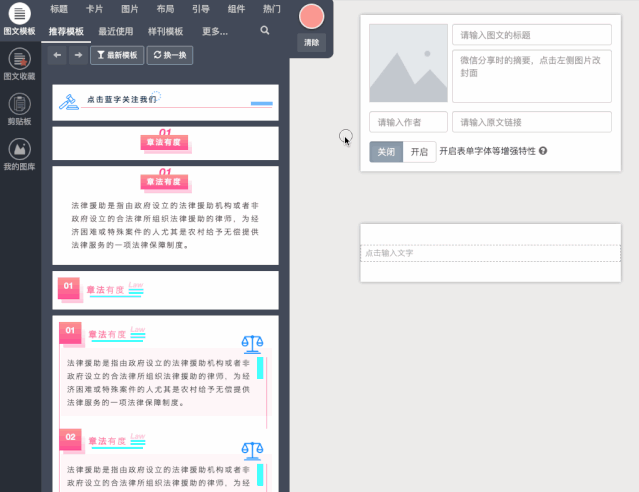The height and width of the screenshot is (492, 639).
Task: Click the 清除 button
Action: point(311,42)
